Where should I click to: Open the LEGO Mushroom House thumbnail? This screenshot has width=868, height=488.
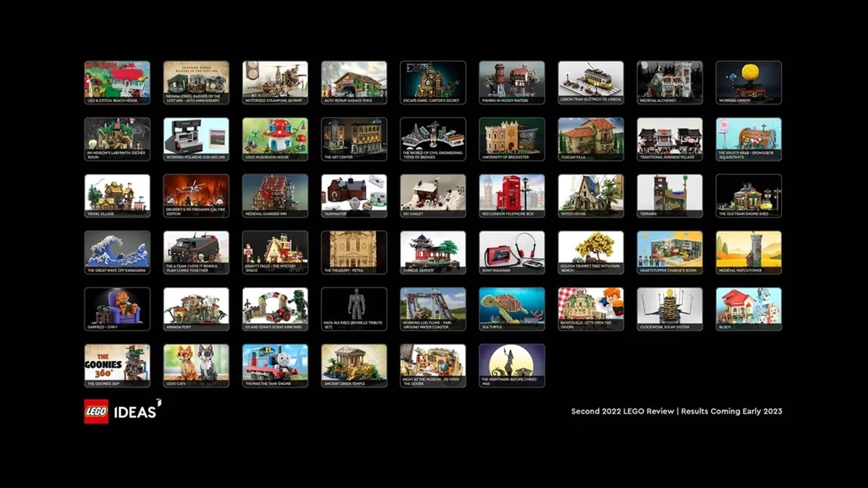point(275,140)
